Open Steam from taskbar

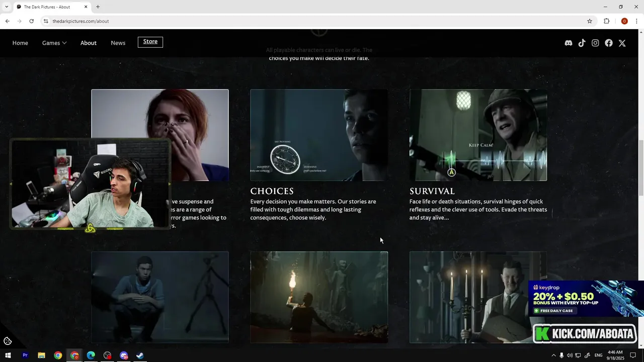click(x=140, y=355)
